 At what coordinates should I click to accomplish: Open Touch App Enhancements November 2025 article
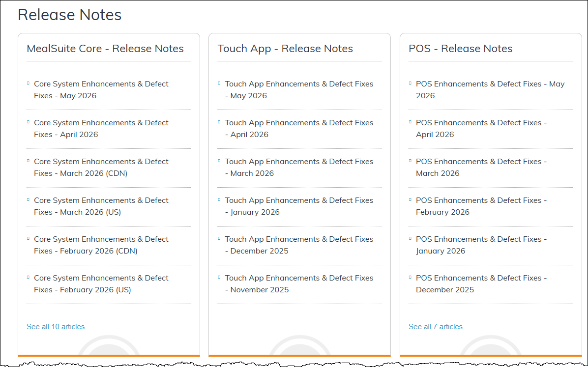pyautogui.click(x=299, y=284)
